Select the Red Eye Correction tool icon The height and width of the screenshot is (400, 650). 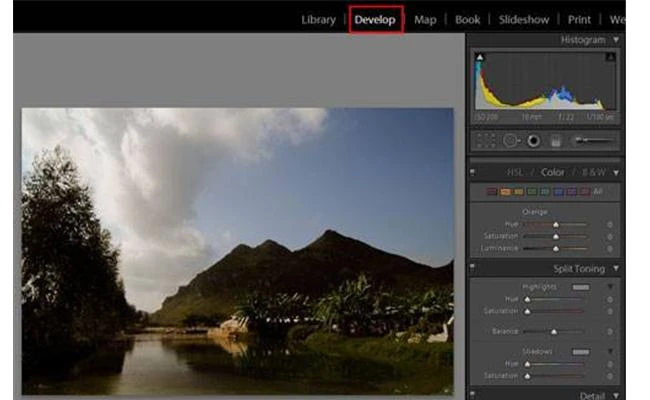[x=534, y=141]
